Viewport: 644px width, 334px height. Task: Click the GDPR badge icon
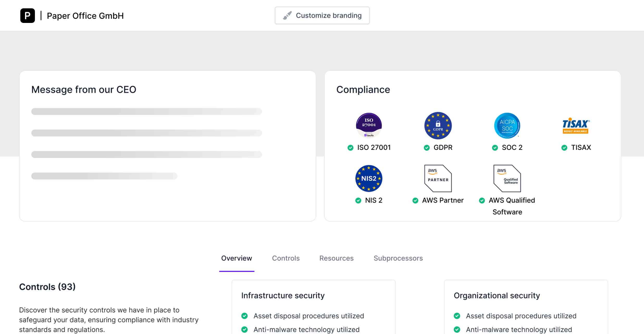tap(438, 125)
